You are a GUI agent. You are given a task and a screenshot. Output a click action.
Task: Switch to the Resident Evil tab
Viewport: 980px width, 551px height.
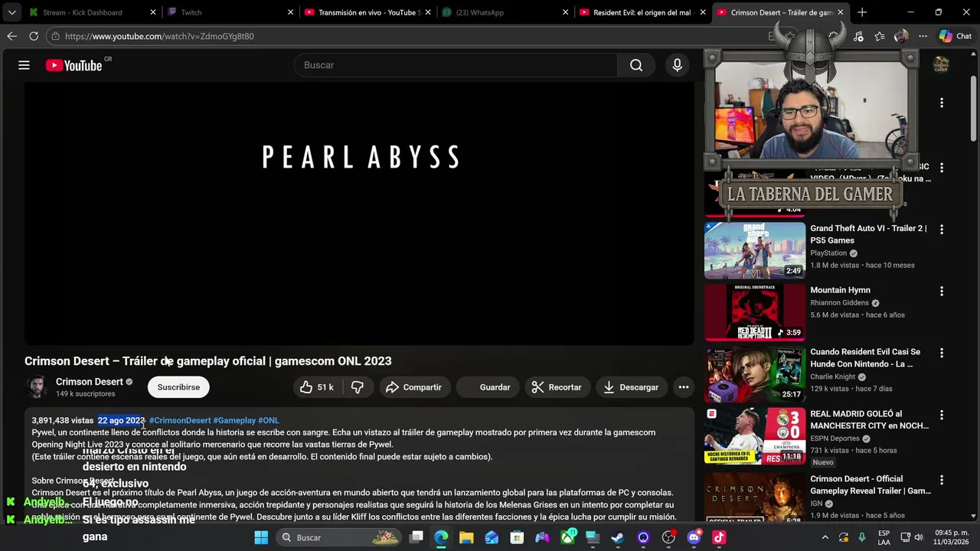coord(643,12)
